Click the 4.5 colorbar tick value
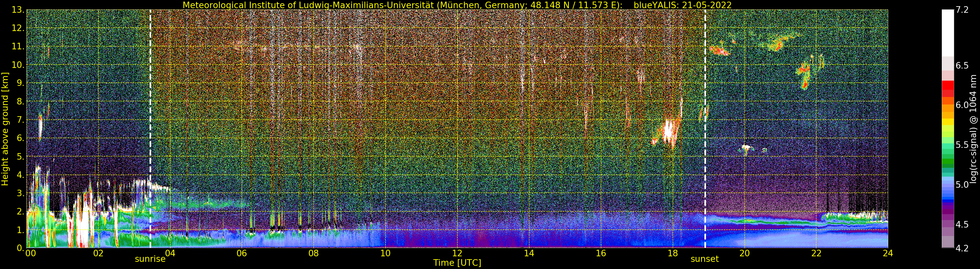This screenshot has height=269, width=980. 962,225
